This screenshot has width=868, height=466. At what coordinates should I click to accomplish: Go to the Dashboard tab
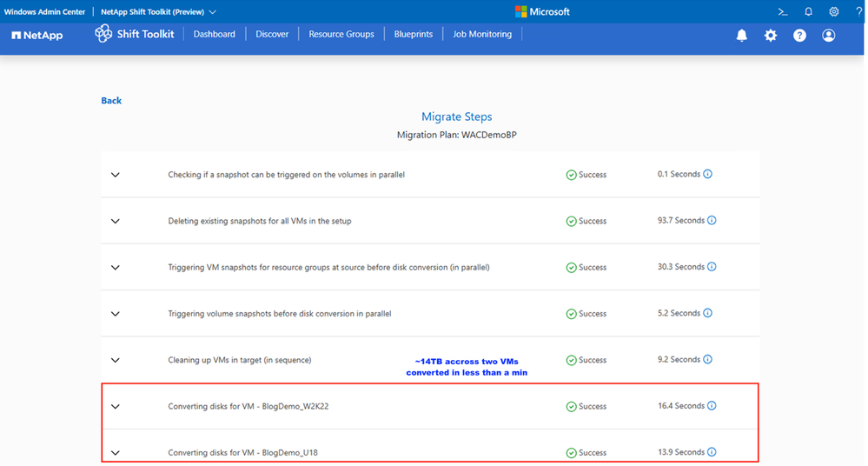click(214, 34)
